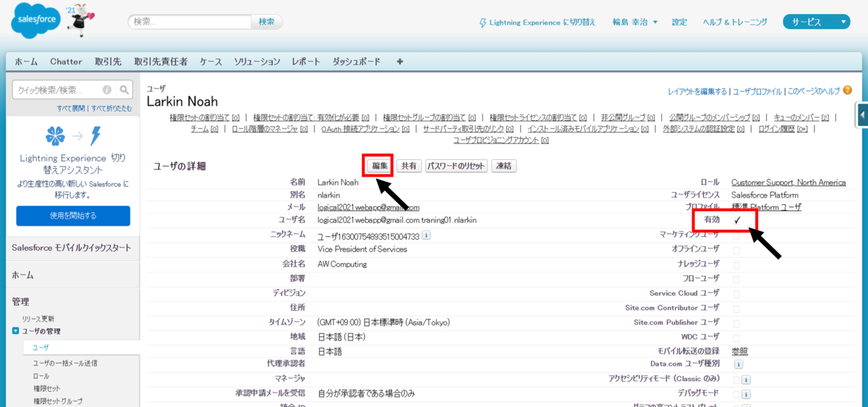Toggle the マーケティングユーザ checkbox

pos(736,235)
